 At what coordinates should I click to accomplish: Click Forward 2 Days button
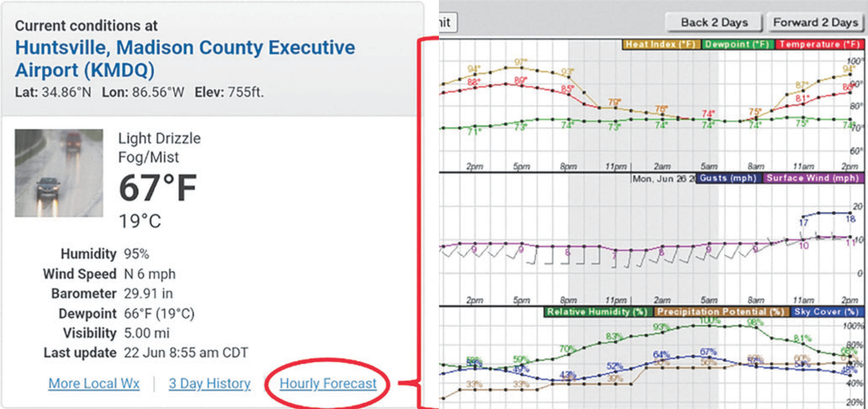815,22
